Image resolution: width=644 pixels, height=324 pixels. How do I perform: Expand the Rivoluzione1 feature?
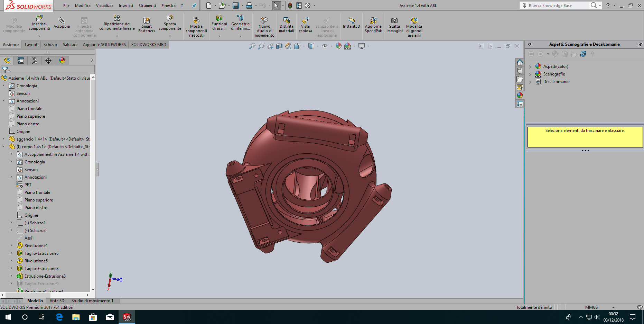11,246
